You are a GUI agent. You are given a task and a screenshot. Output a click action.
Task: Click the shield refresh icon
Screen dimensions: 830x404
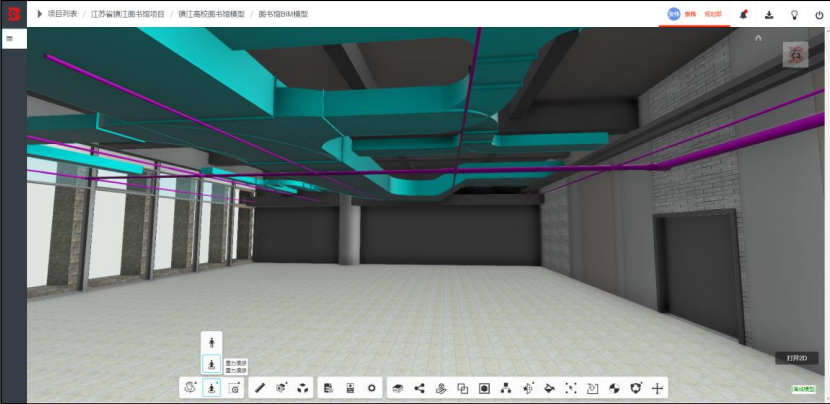click(x=636, y=388)
